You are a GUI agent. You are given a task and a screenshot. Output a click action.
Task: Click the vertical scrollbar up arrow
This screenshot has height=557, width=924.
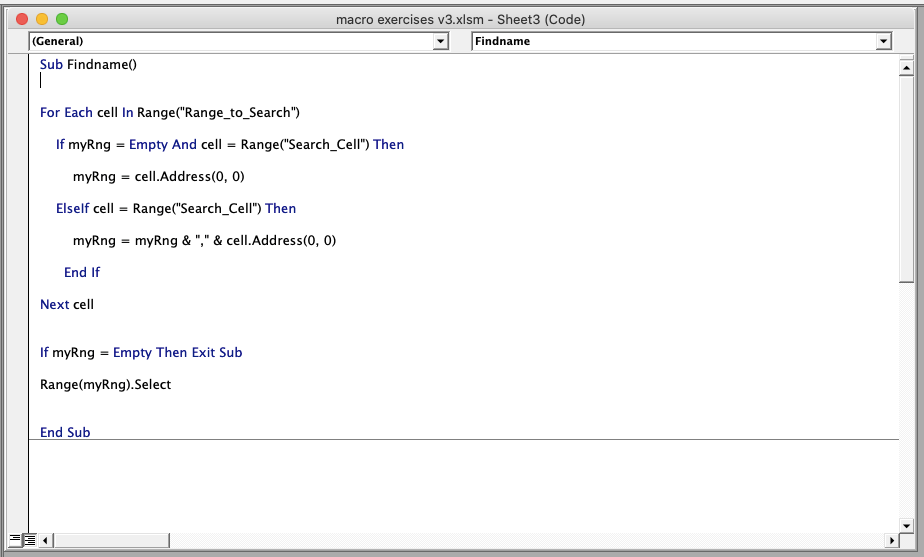pos(906,68)
